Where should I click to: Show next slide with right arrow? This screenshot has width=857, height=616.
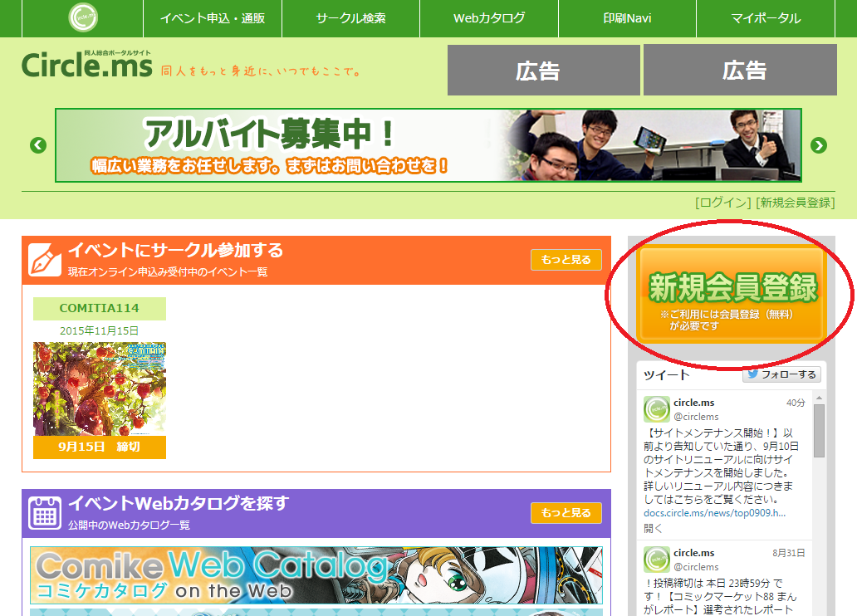coord(818,145)
